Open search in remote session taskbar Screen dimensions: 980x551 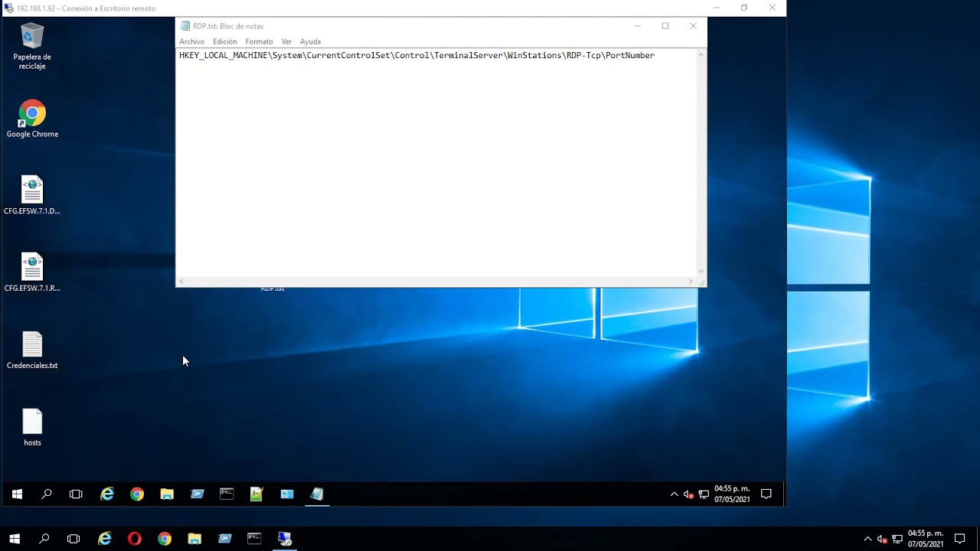point(47,494)
